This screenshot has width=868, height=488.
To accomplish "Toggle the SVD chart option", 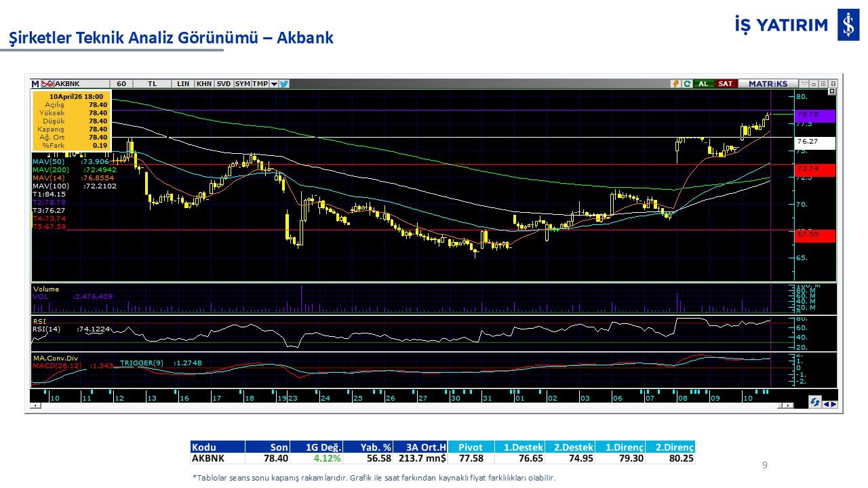I will (224, 84).
